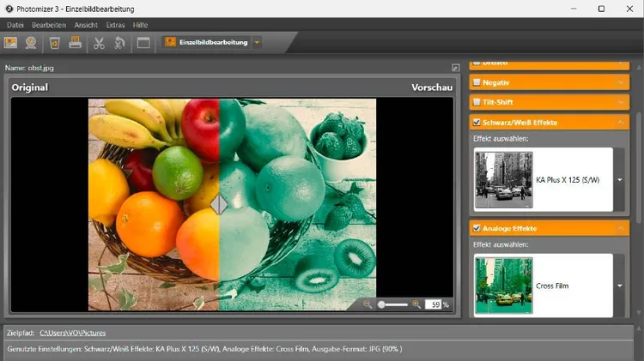Click the zoom out magnifier icon
The height and width of the screenshot is (361, 644).
pyautogui.click(x=368, y=304)
